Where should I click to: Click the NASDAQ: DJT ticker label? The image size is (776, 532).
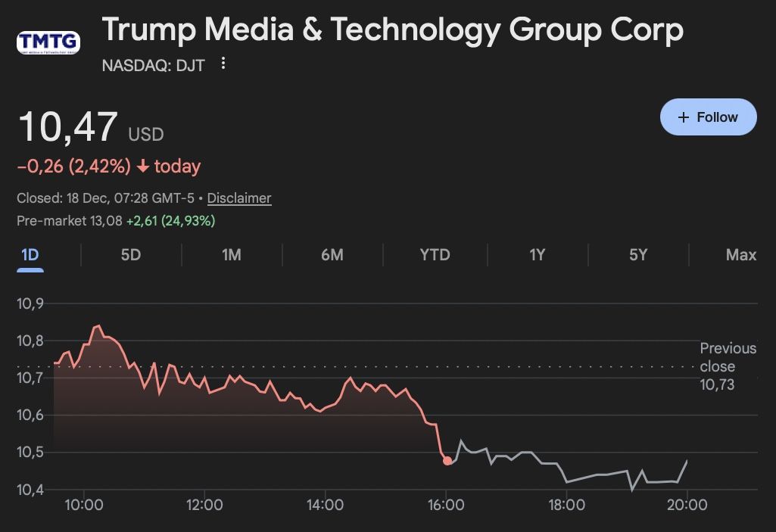click(x=152, y=65)
